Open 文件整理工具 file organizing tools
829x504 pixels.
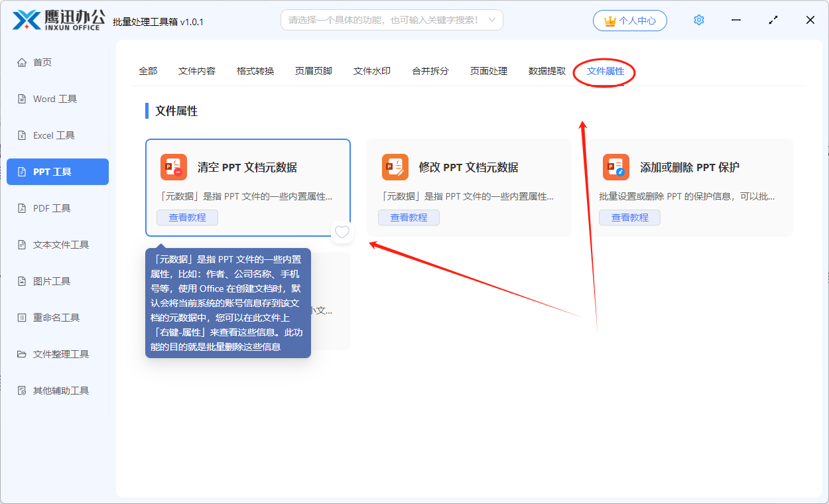(x=57, y=353)
